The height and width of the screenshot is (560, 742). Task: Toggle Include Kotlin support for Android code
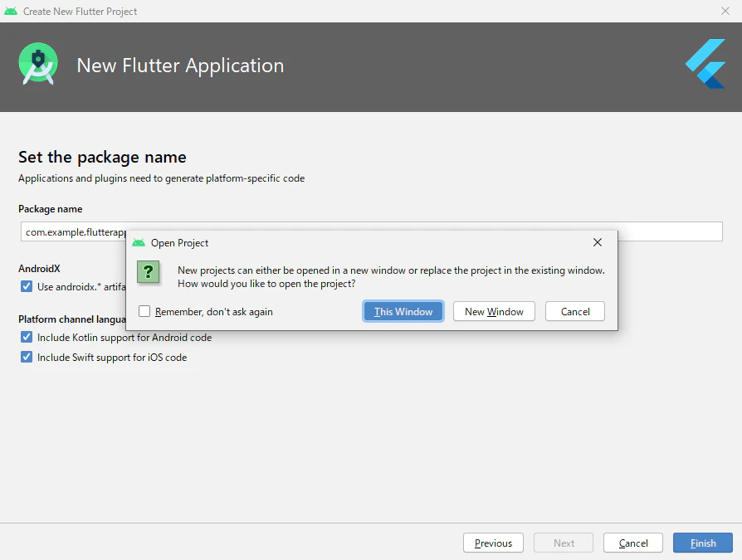27,337
